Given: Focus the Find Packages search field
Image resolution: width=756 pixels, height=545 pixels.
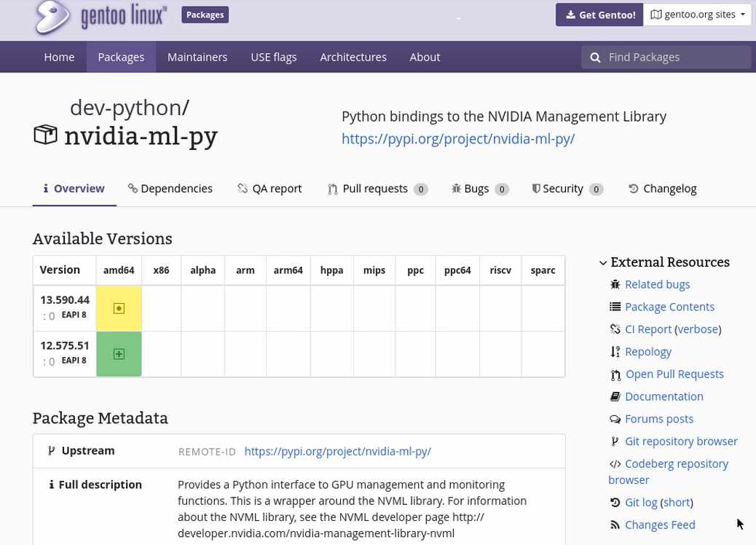Looking at the screenshot, I should click(666, 58).
